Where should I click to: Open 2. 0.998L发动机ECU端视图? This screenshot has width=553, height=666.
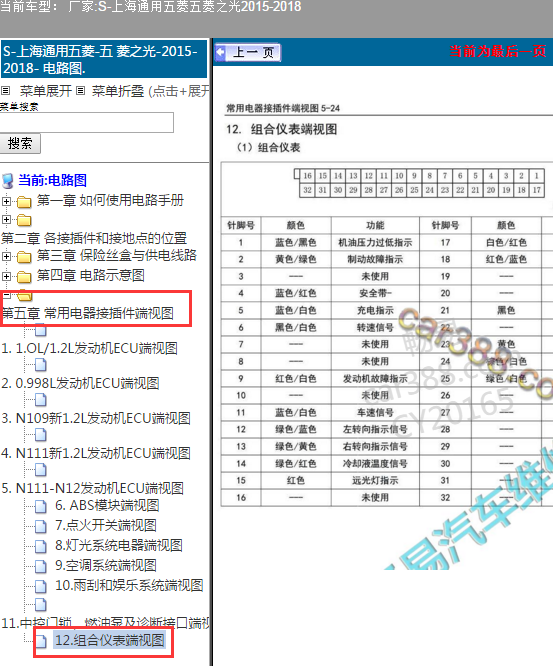click(x=80, y=383)
